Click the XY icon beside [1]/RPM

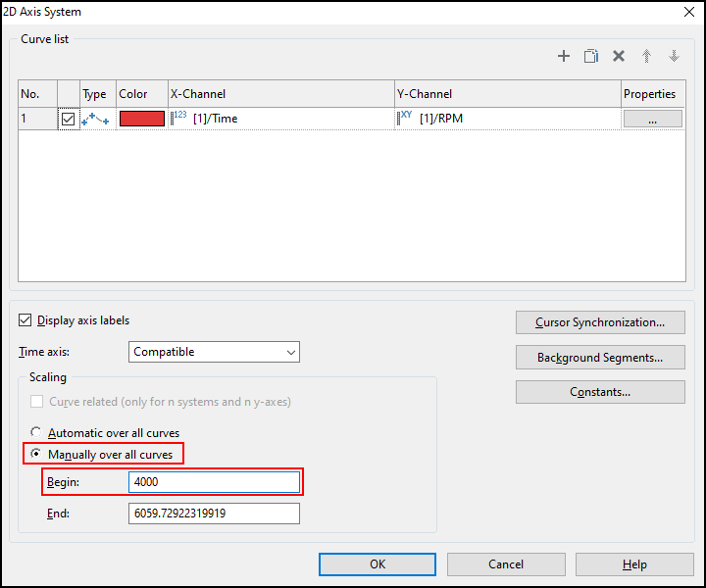pyautogui.click(x=405, y=118)
